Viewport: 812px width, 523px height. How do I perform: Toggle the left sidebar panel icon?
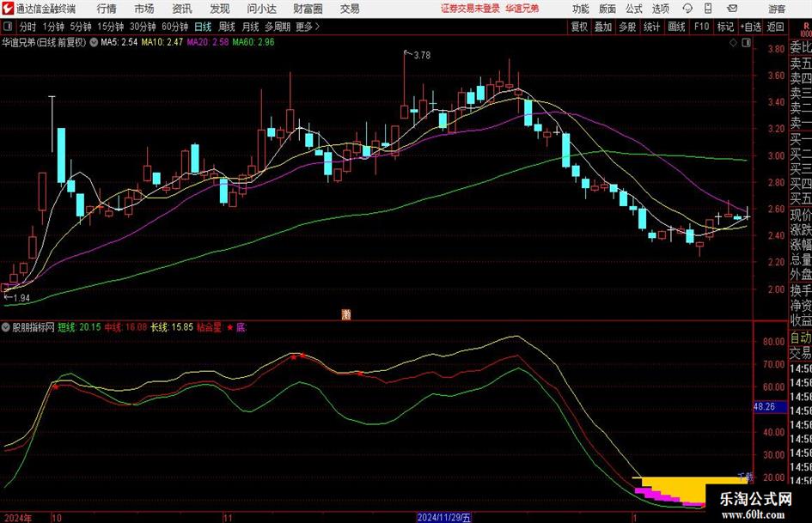(8, 27)
